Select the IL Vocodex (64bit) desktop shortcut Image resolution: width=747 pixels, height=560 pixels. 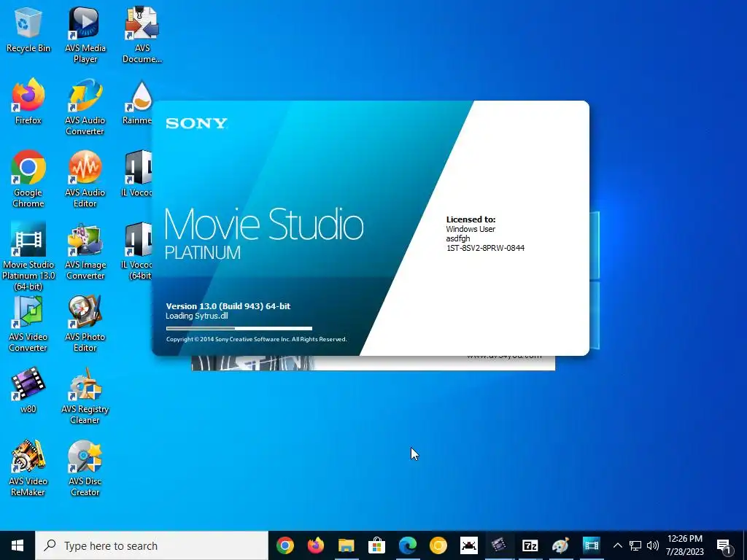tap(137, 252)
